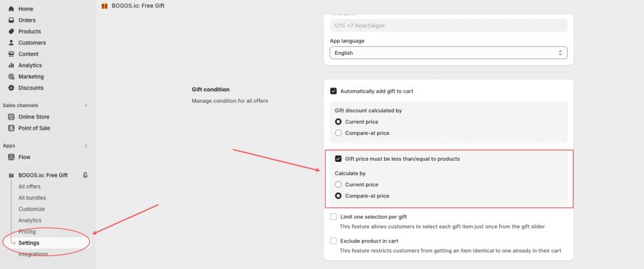
Task: Open the Customize menu item
Action: [31, 209]
